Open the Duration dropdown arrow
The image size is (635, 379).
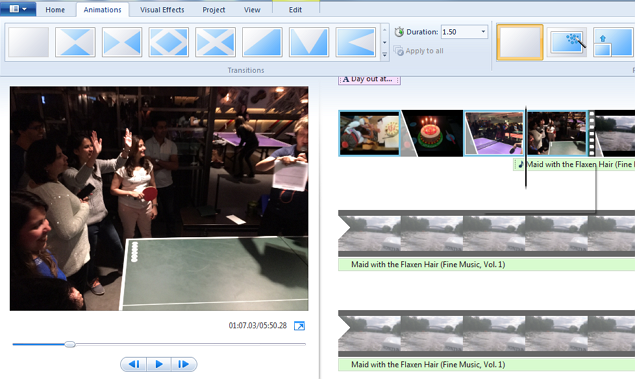tap(483, 32)
